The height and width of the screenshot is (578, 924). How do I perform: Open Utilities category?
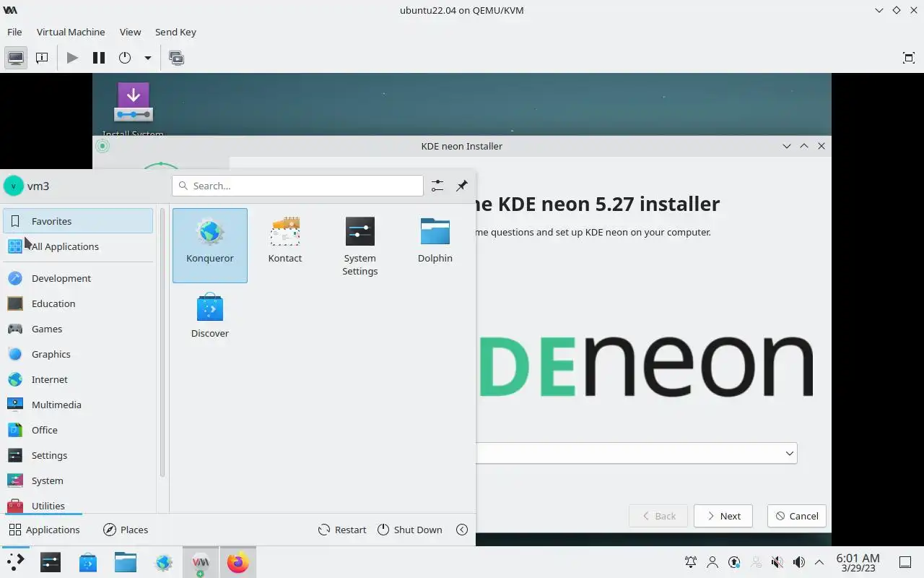[x=78, y=504]
